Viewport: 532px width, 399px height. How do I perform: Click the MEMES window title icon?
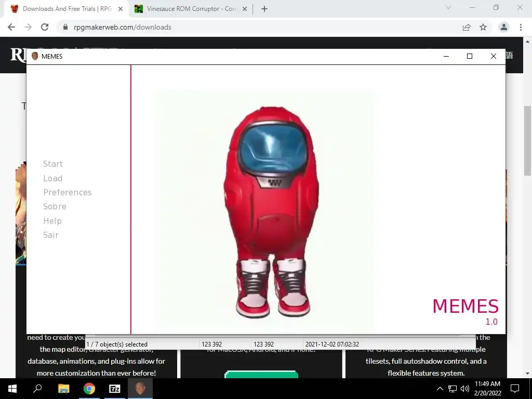pos(35,56)
